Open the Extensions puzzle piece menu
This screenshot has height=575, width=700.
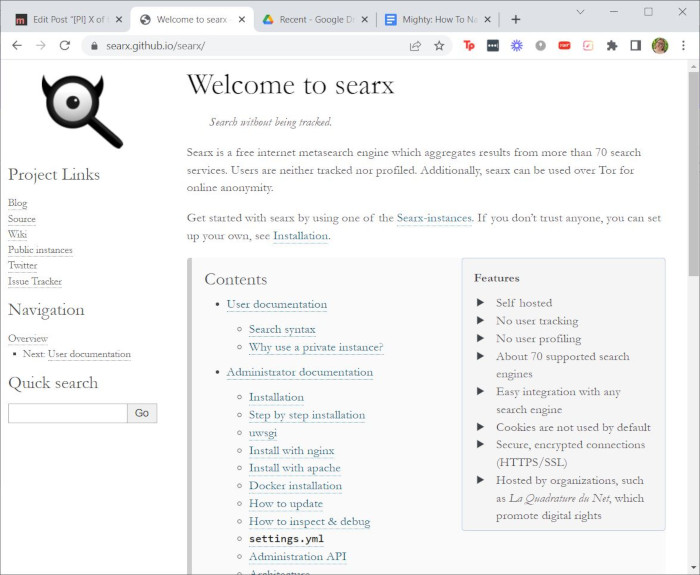click(612, 46)
